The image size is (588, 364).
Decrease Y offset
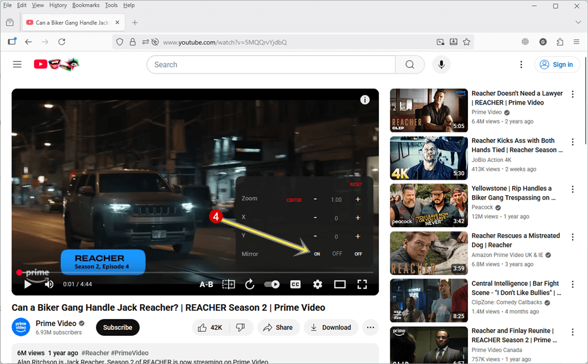pos(315,236)
